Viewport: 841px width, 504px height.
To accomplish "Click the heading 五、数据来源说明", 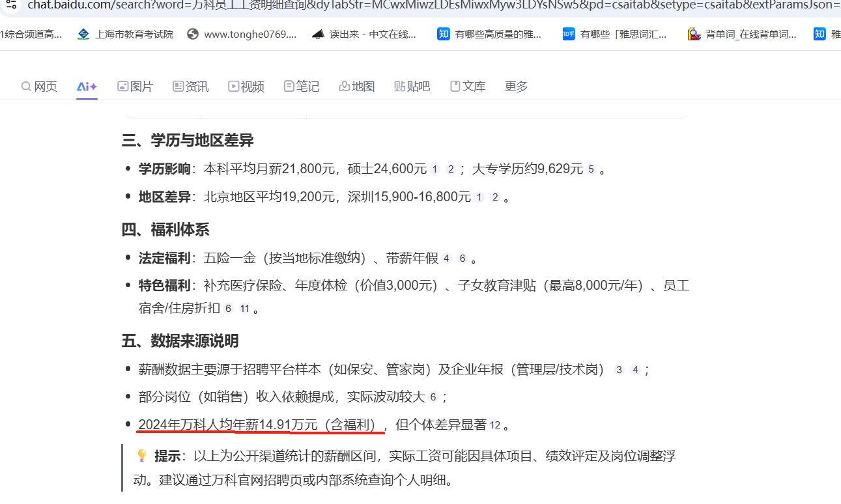I will pyautogui.click(x=180, y=341).
